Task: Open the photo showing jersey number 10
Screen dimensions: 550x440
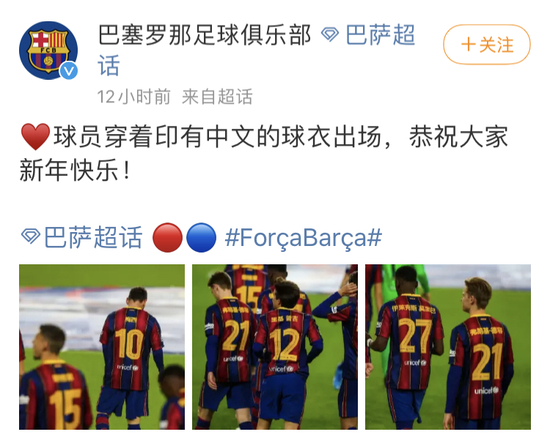Action: (x=102, y=347)
